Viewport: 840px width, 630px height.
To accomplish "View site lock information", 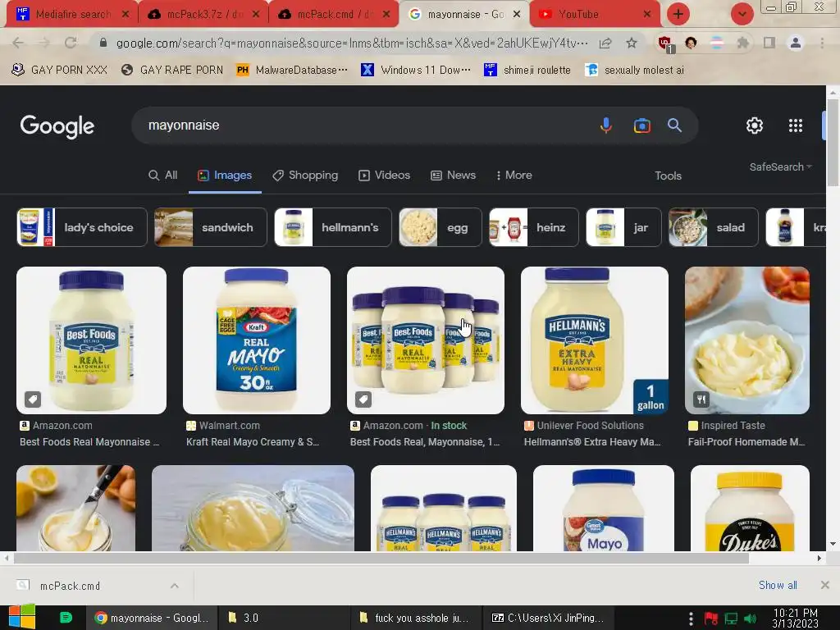I will (103, 43).
